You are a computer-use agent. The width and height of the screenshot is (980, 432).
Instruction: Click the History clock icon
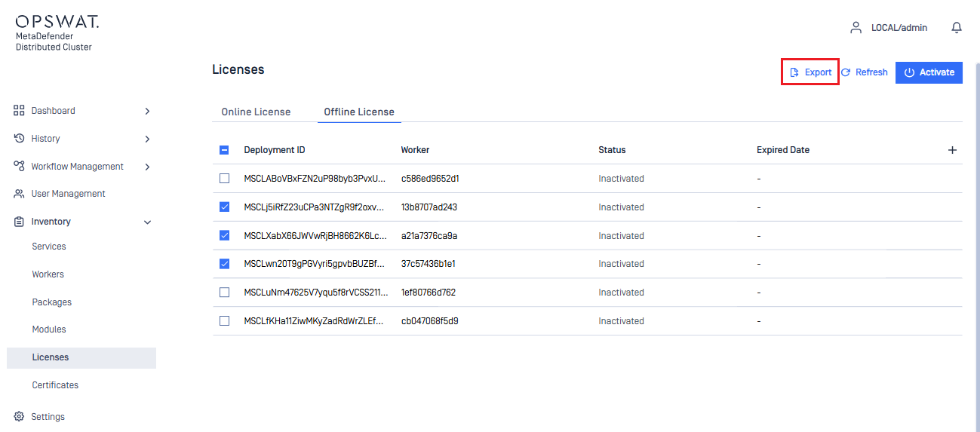pyautogui.click(x=20, y=139)
